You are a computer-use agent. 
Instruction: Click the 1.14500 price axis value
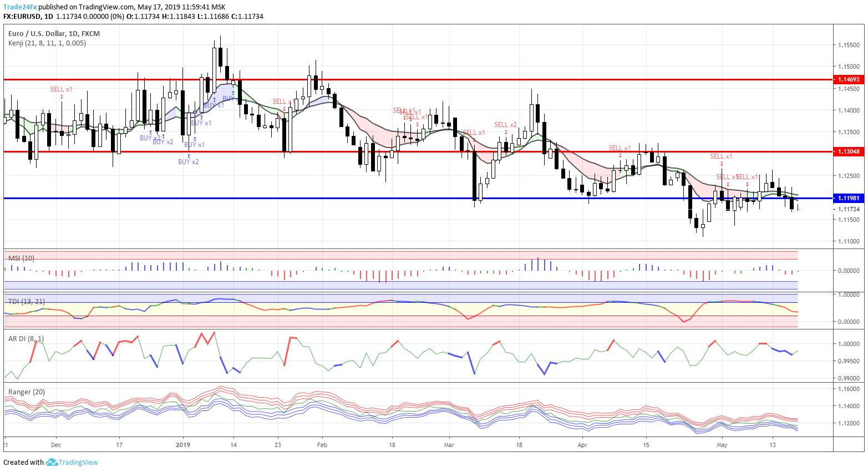click(849, 89)
